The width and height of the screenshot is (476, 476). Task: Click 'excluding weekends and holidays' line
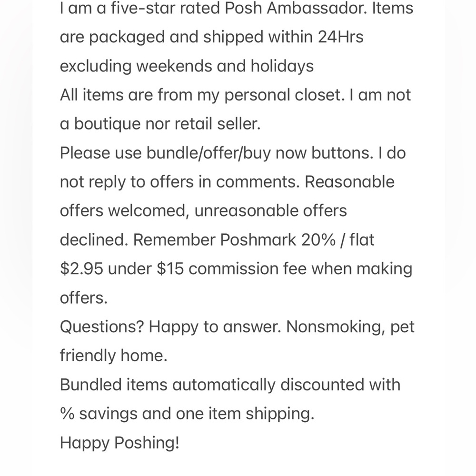(187, 66)
